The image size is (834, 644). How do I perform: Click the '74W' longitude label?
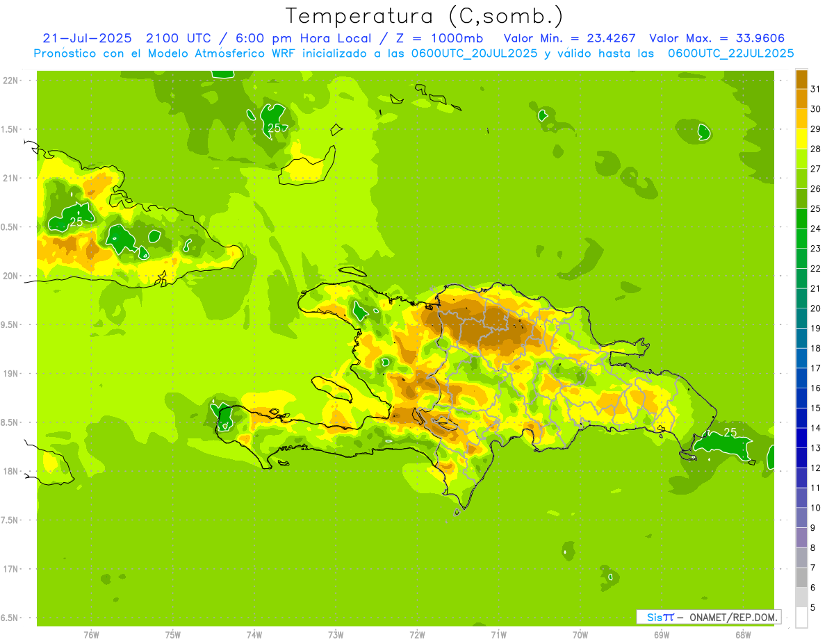point(254,634)
